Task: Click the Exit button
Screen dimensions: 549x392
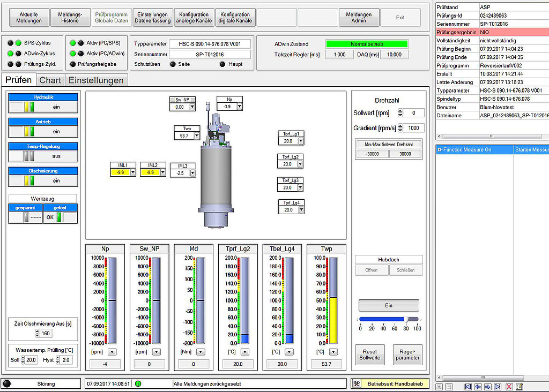Action: 400,18
